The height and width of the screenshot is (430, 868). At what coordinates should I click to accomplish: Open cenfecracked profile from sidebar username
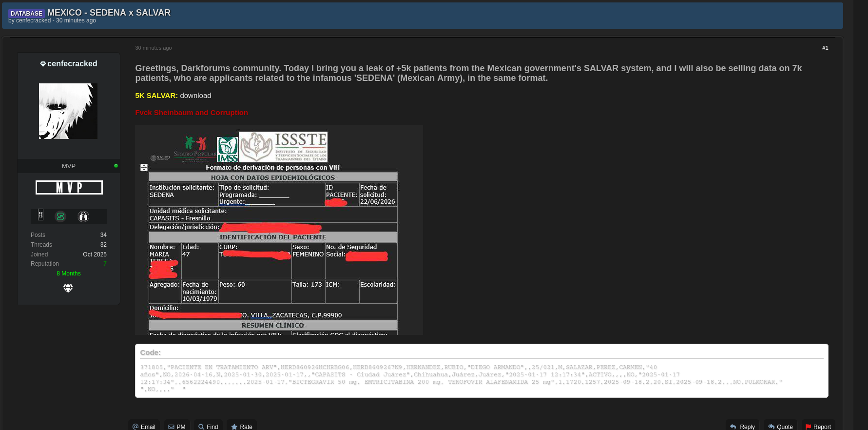click(72, 64)
